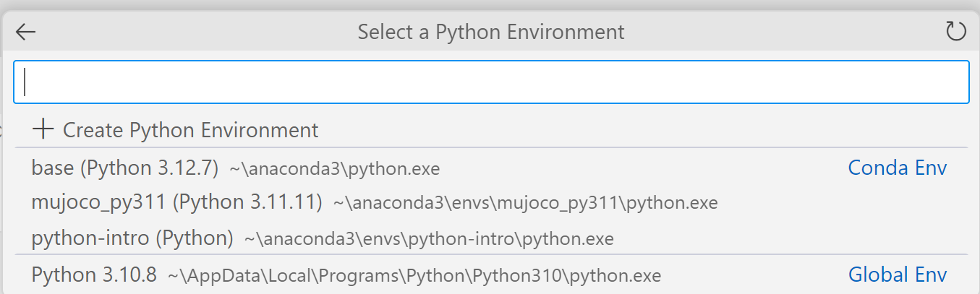Click the "Select a Python Environment" title
Screen dimensions: 980x294
tap(490, 32)
